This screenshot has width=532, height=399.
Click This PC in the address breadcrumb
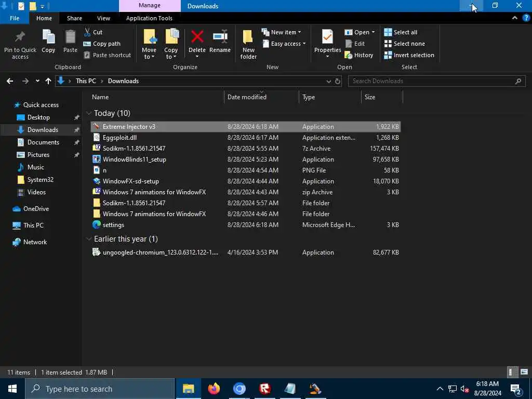click(x=86, y=81)
